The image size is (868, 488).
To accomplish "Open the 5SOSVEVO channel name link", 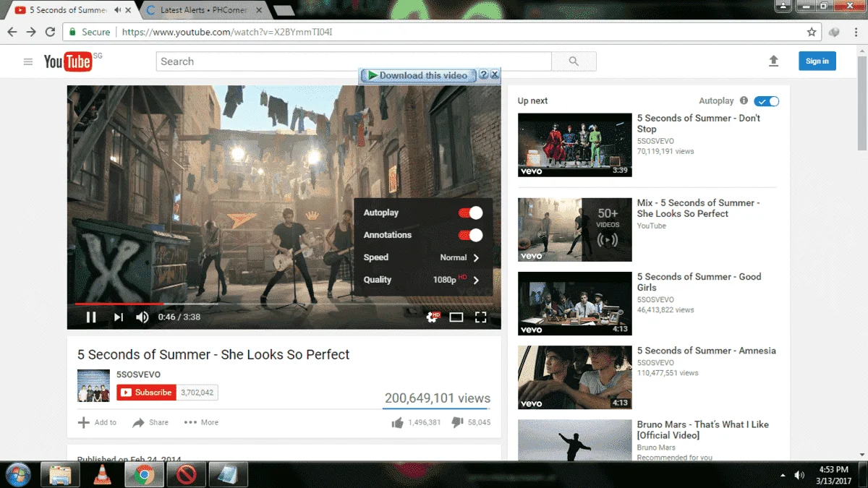I will click(x=138, y=374).
